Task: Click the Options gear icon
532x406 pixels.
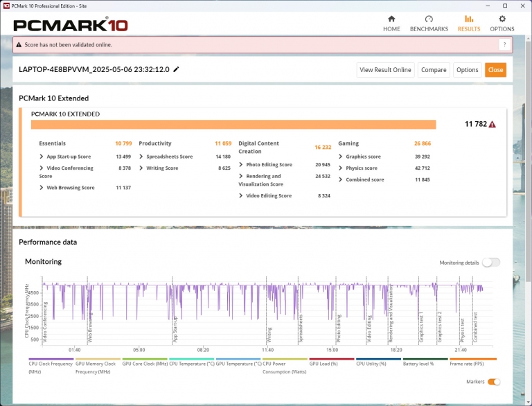Action: (502, 19)
